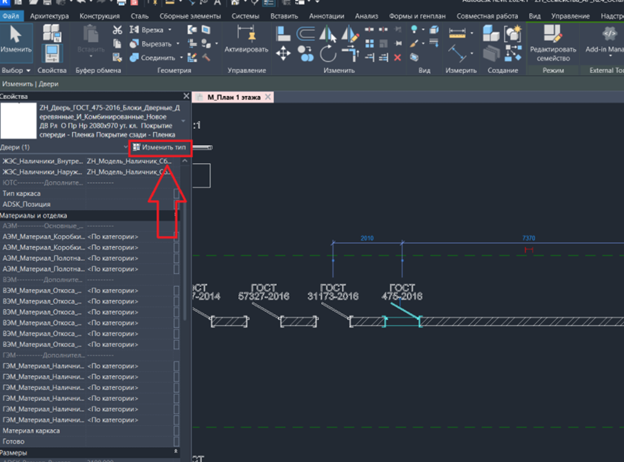This screenshot has height=462, width=624.
Task: Click the Pin element icon
Action: [x=398, y=43]
